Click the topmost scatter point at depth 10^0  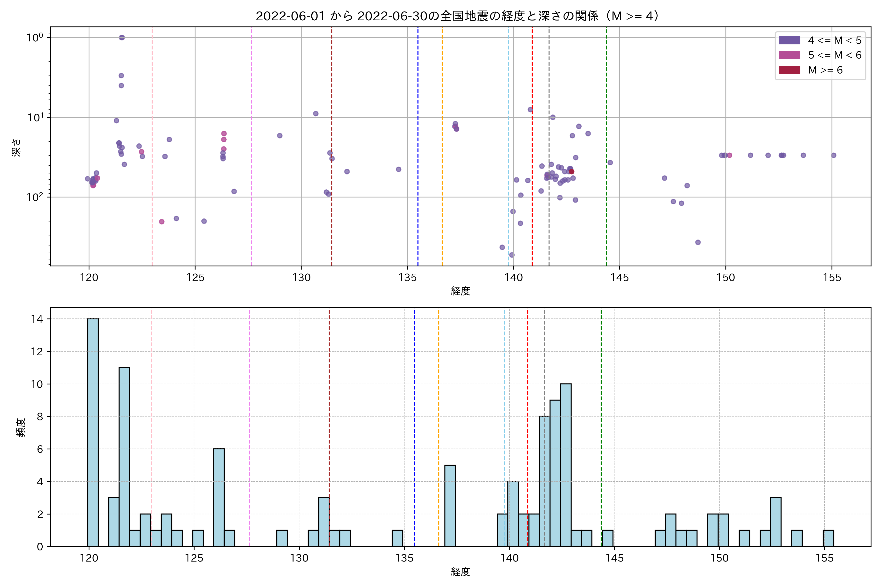[x=122, y=37]
